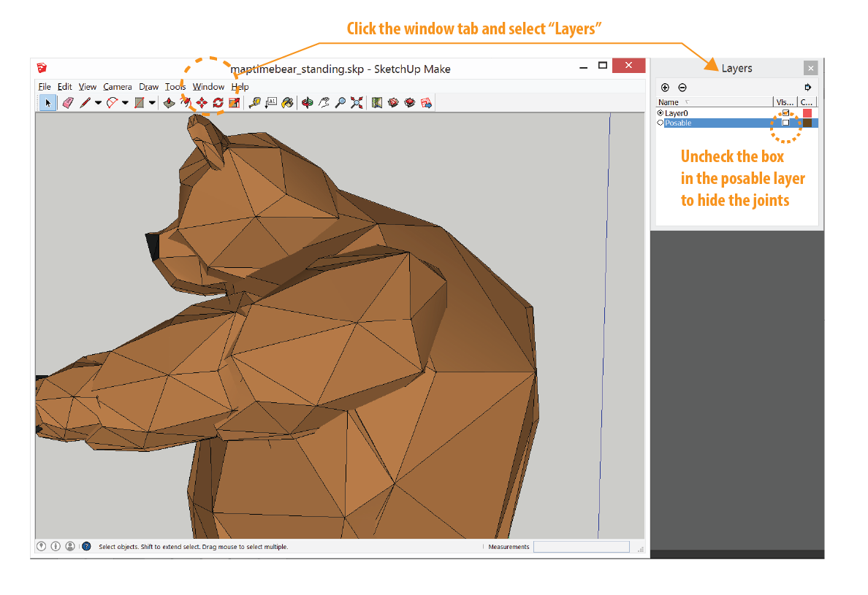Activate the Push/Pull tool
The width and height of the screenshot is (868, 595).
pos(170,103)
